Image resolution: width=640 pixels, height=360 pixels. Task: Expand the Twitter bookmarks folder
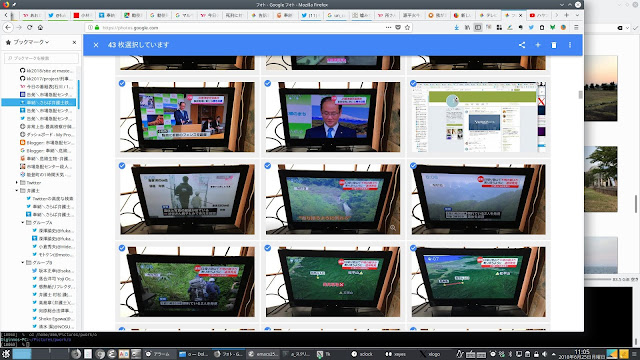click(17, 182)
